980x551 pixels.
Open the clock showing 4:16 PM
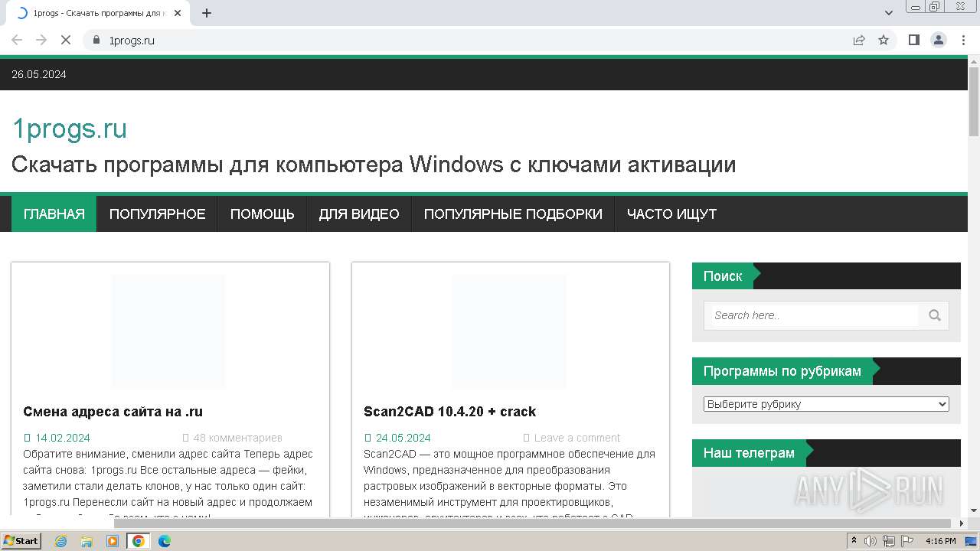[940, 541]
